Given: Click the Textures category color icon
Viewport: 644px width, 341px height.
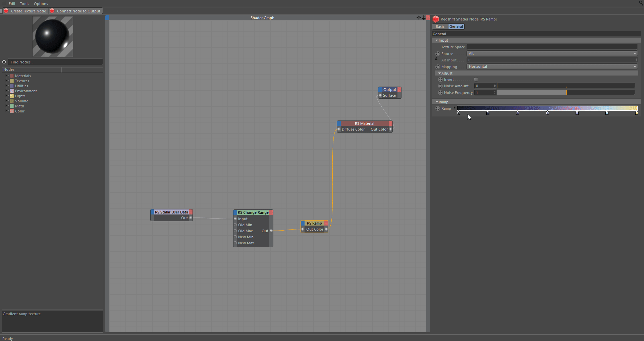Looking at the screenshot, I should (12, 81).
